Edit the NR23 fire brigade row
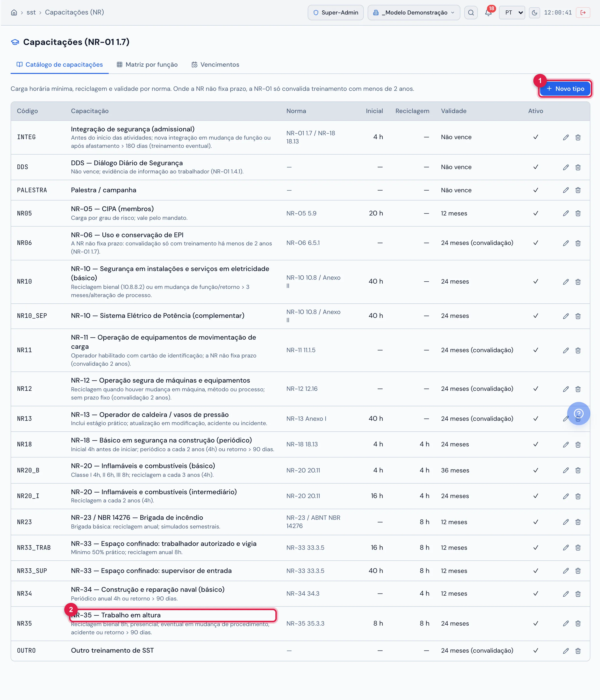This screenshot has width=600, height=700. coord(566,522)
